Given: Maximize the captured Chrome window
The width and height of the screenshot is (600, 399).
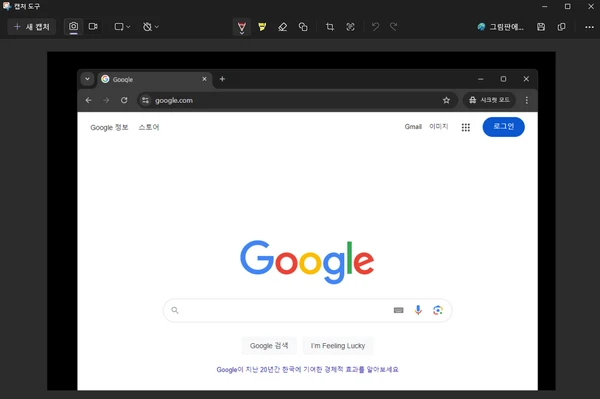Looking at the screenshot, I should [x=503, y=79].
